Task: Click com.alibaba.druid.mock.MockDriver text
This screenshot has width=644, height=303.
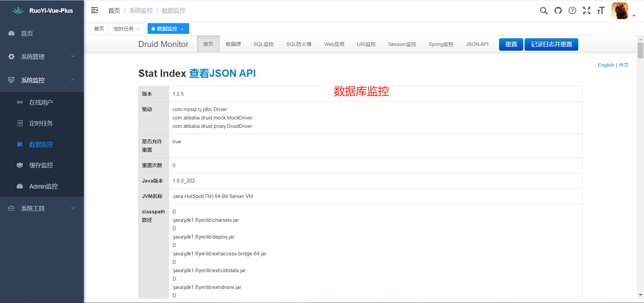Action: coord(212,118)
